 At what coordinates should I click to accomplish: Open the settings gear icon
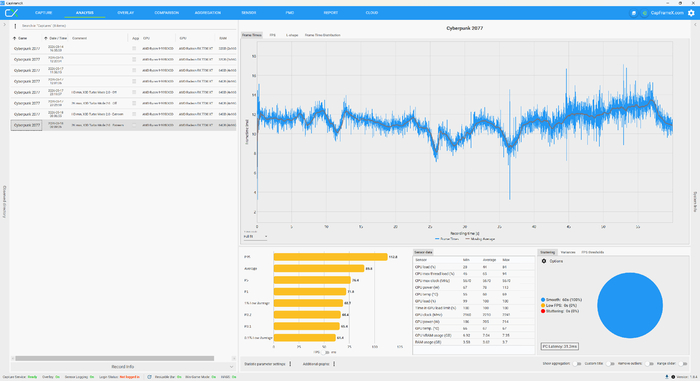(x=691, y=13)
